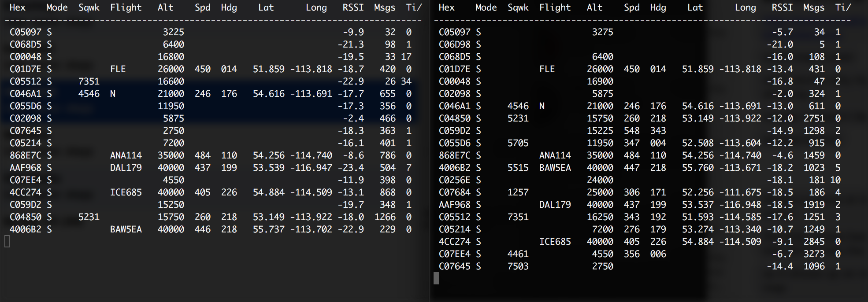Select hex C07645 in the left terminal
The height and width of the screenshot is (302, 868).
(x=26, y=131)
